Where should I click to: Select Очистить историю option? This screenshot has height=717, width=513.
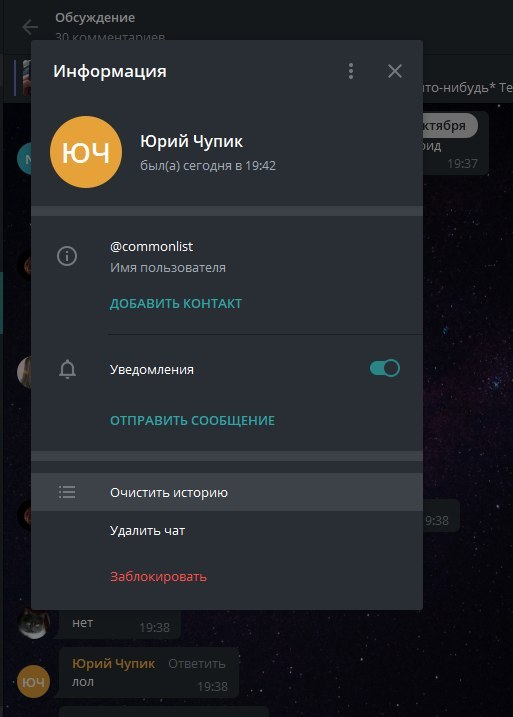[227, 492]
